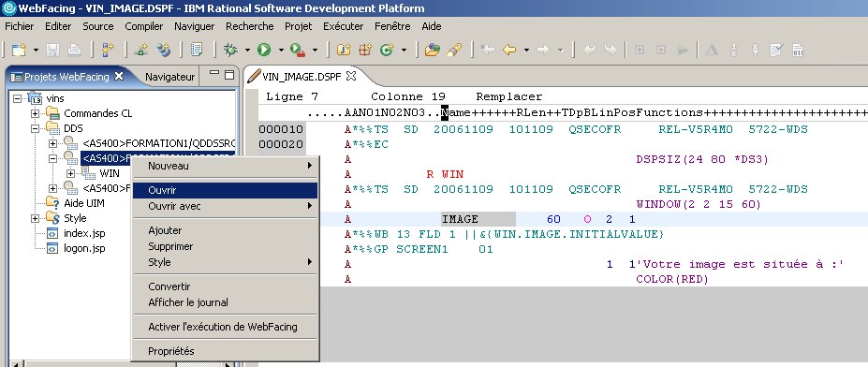Collapse the vins project node

17,98
